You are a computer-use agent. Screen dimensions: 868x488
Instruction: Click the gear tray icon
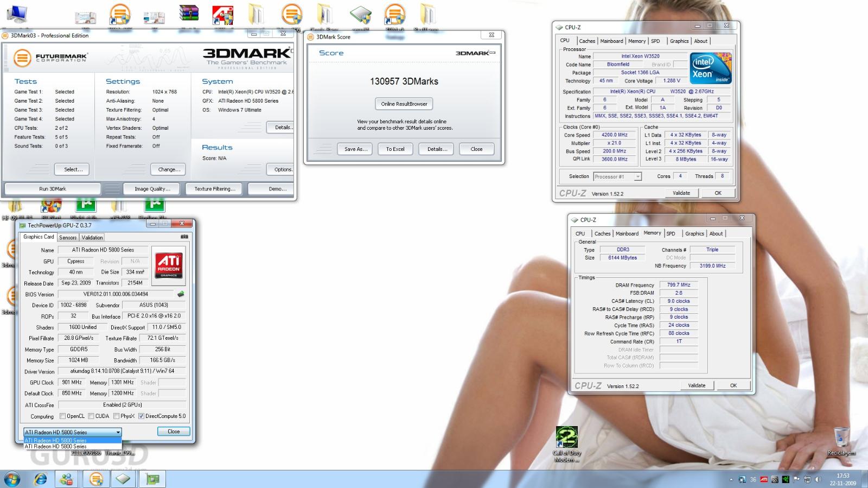coord(742,479)
